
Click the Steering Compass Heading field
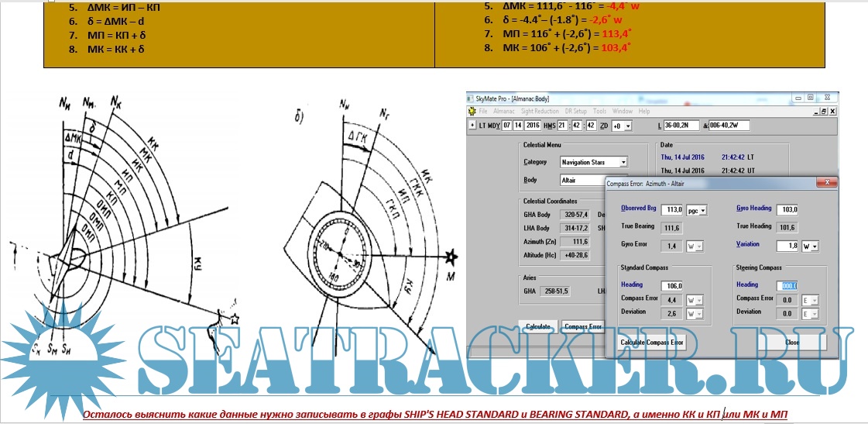point(788,285)
